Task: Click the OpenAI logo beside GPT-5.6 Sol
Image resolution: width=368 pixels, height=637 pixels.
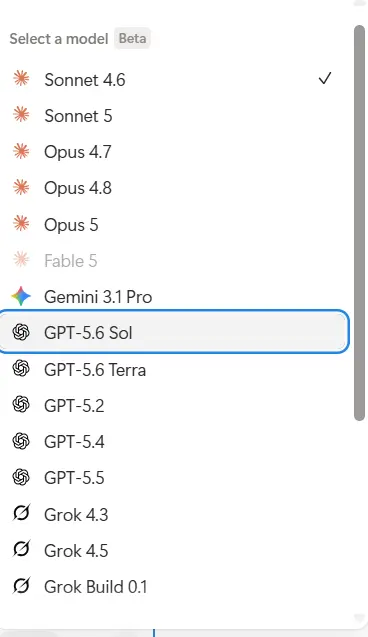Action: (21, 332)
